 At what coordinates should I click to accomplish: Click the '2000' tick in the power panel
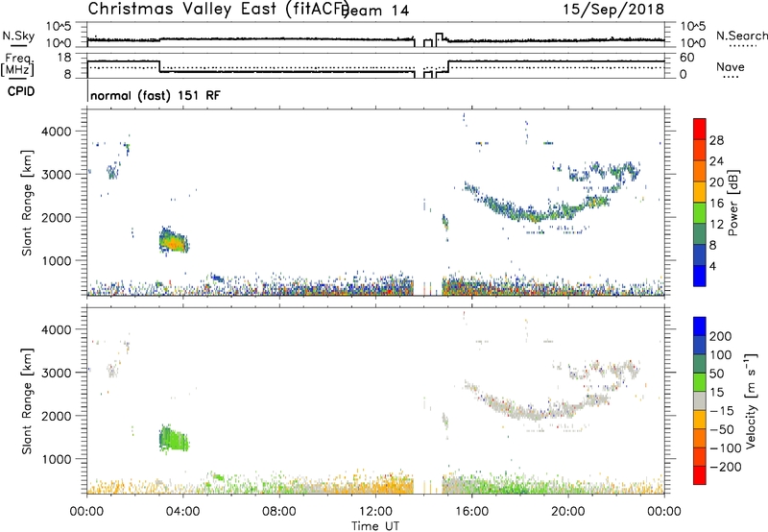click(x=57, y=217)
